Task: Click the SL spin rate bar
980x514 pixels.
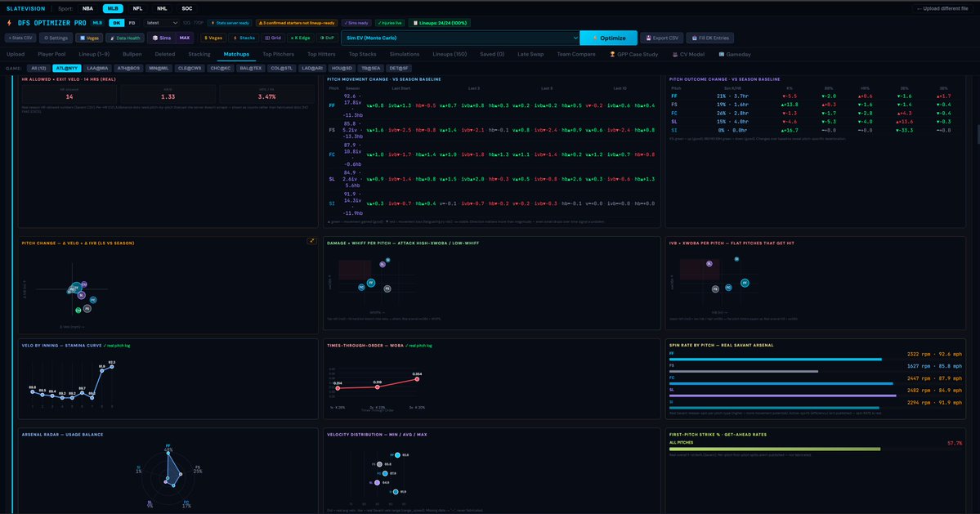Action: [x=782, y=396]
